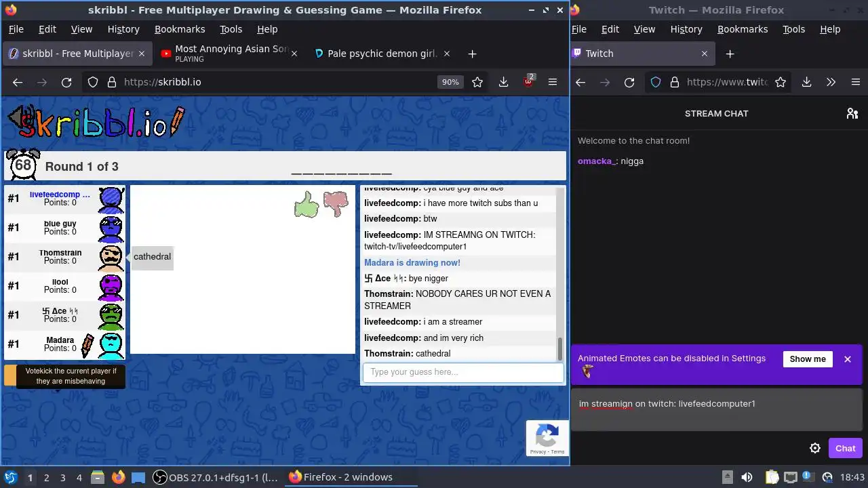
Task: Open the File menu in skribbl window
Action: [16, 29]
